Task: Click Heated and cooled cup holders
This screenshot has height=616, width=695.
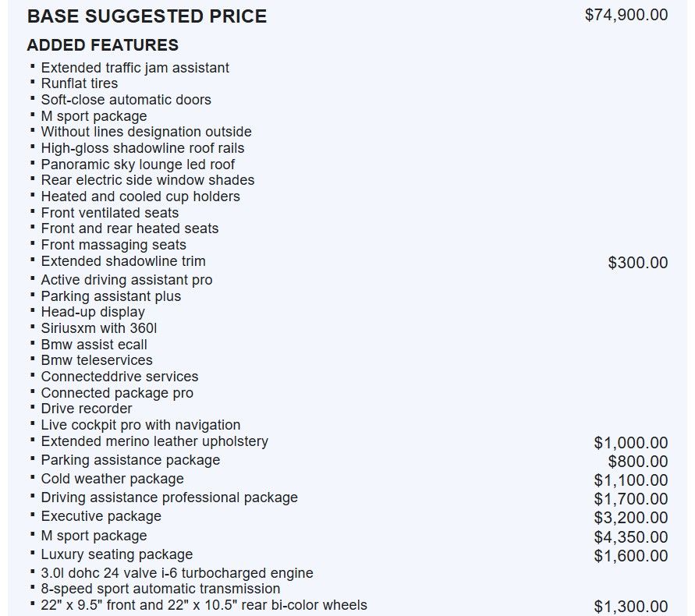Action: coord(140,196)
